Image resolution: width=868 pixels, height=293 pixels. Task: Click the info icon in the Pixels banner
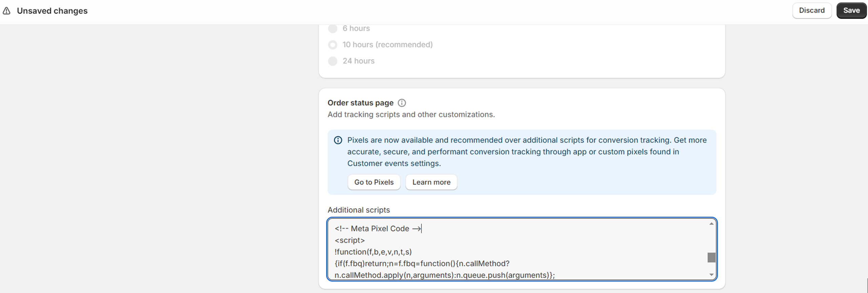click(x=338, y=140)
